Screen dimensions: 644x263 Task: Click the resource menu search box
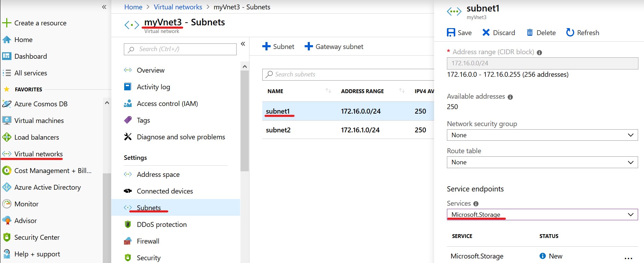(180, 49)
